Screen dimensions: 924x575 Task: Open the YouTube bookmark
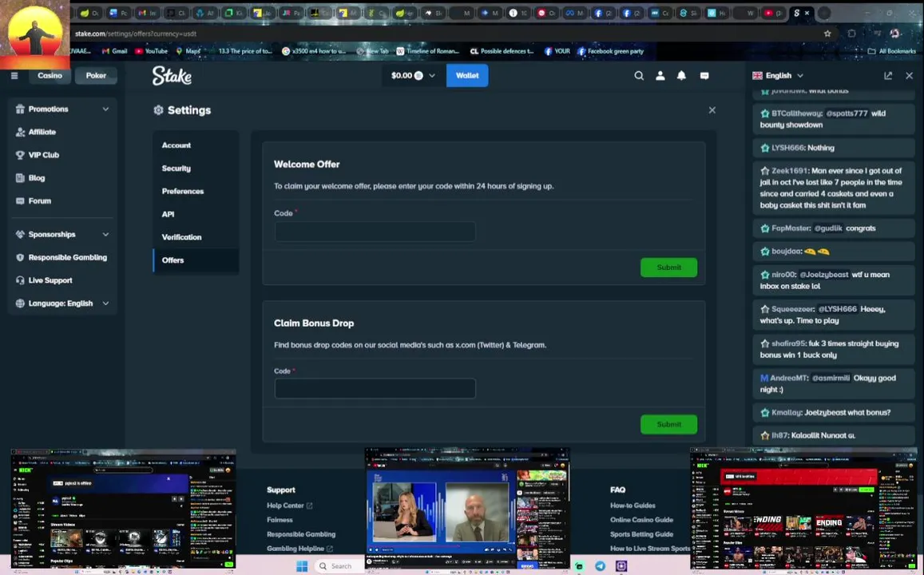pyautogui.click(x=152, y=51)
